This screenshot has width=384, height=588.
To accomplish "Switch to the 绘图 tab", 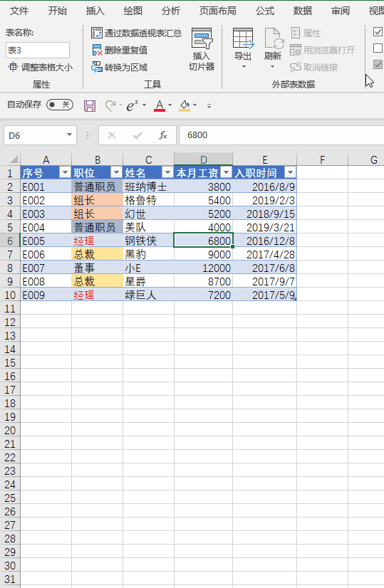I will tap(133, 11).
